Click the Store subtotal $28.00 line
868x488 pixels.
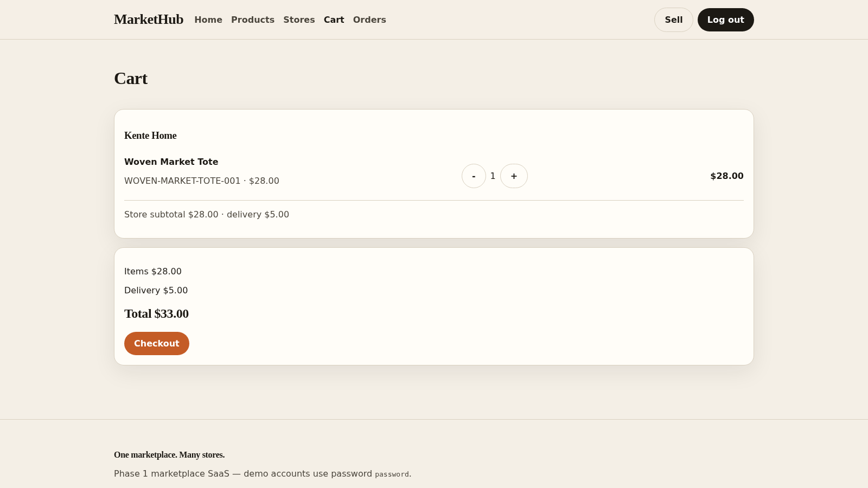(207, 214)
